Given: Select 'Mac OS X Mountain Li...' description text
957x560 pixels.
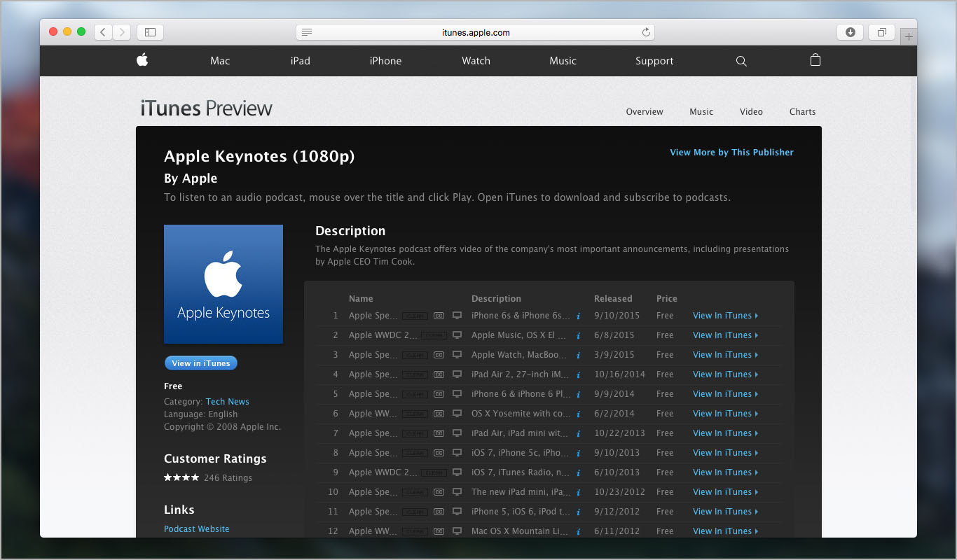Looking at the screenshot, I should [x=520, y=531].
